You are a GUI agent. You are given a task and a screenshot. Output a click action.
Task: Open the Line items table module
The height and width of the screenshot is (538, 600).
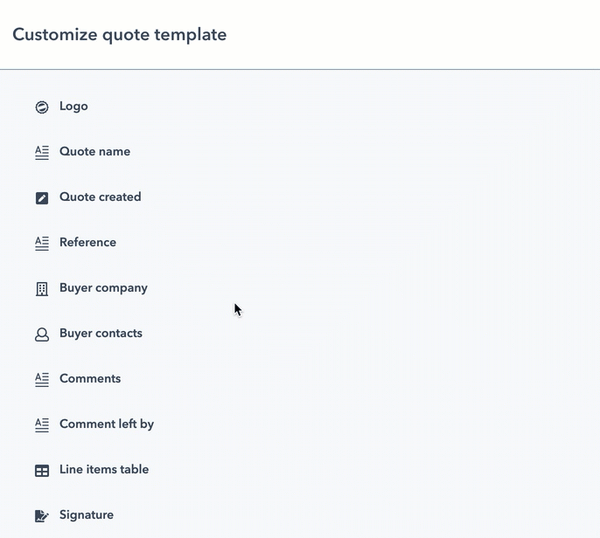104,469
